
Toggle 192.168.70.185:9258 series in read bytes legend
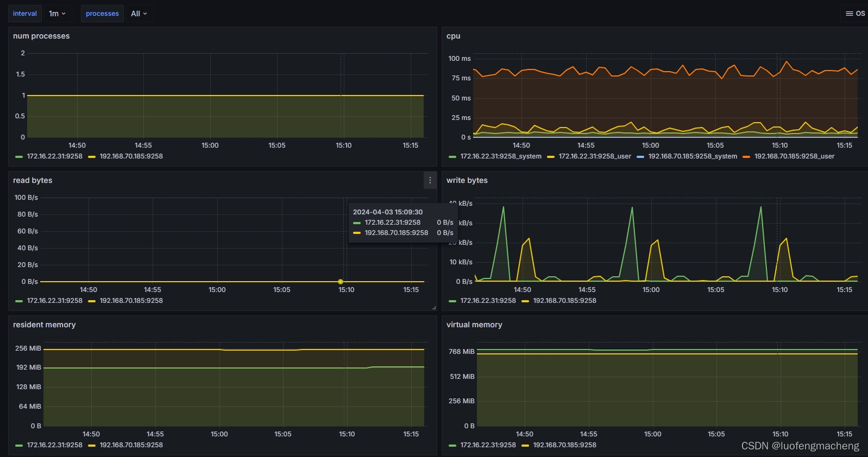click(x=131, y=301)
